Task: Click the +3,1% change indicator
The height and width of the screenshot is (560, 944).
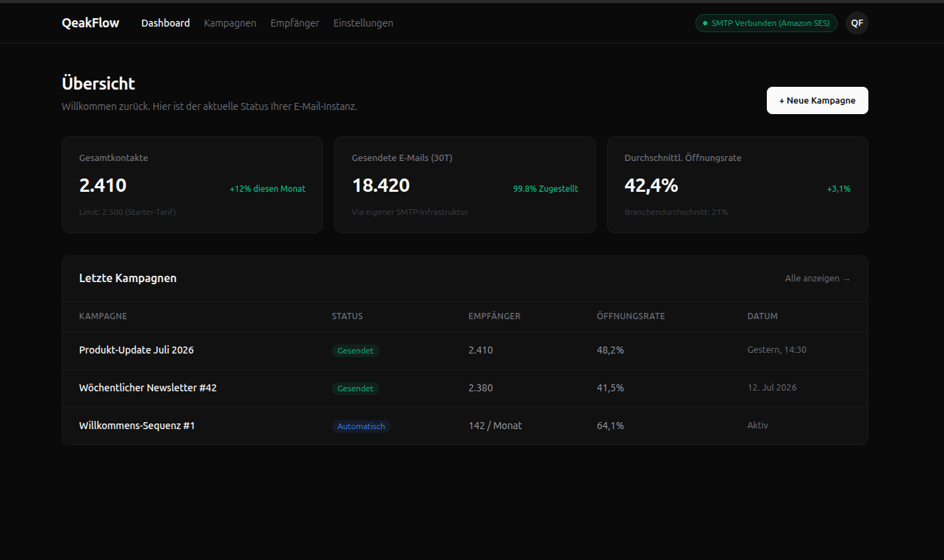Action: [839, 189]
